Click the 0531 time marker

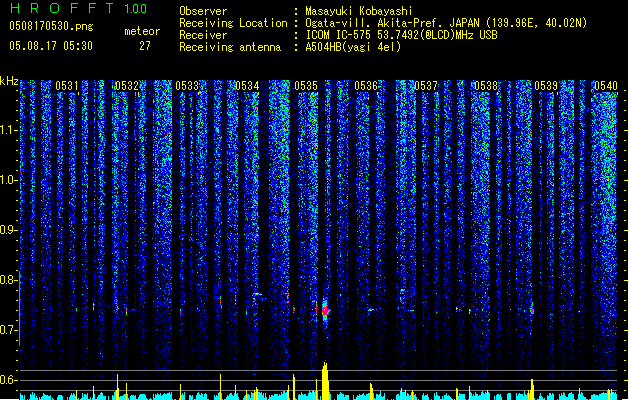pyautogui.click(x=67, y=86)
